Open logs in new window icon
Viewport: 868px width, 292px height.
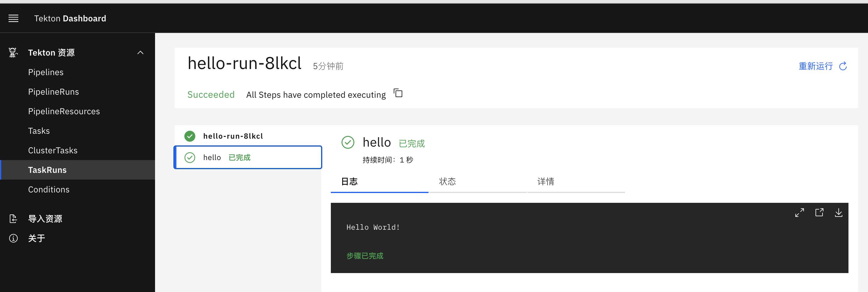[819, 212]
